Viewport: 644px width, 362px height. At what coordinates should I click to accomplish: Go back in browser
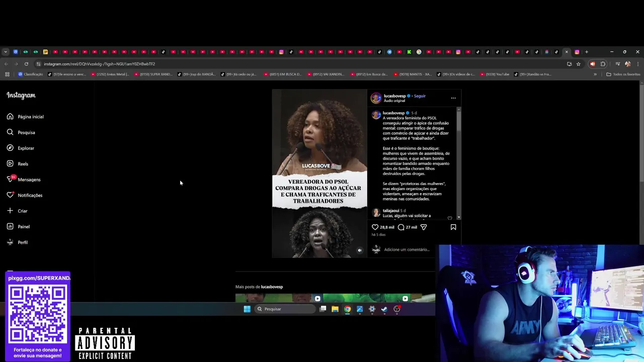[x=6, y=64]
